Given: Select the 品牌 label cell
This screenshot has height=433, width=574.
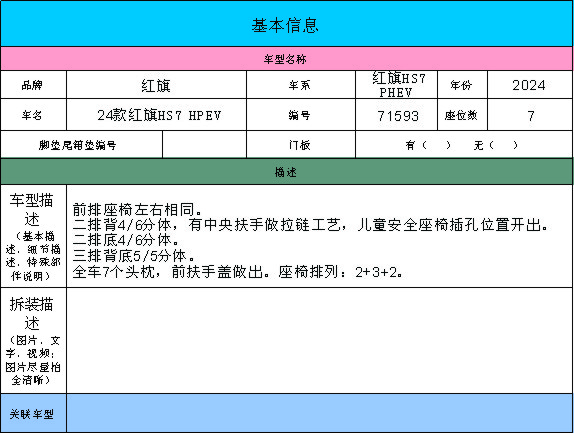Looking at the screenshot, I should (x=33, y=85).
